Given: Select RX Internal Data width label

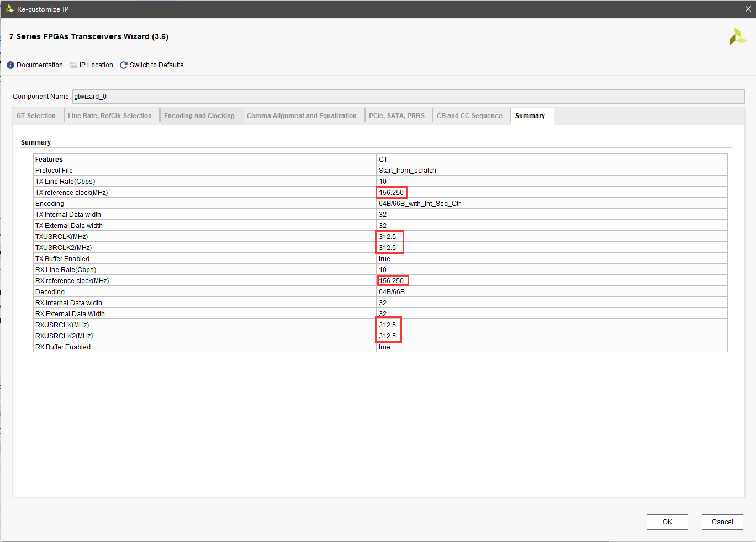Looking at the screenshot, I should coord(68,303).
